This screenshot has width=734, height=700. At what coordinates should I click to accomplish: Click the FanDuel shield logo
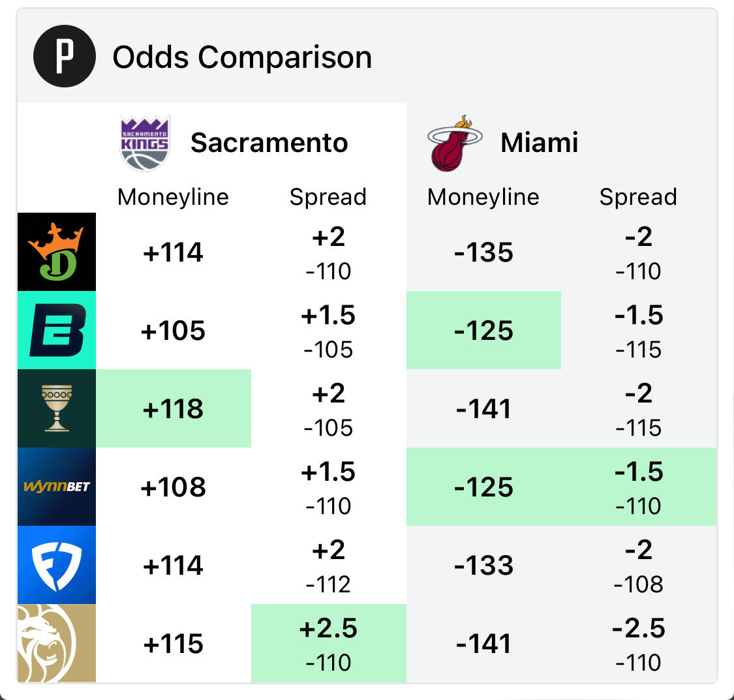[57, 565]
